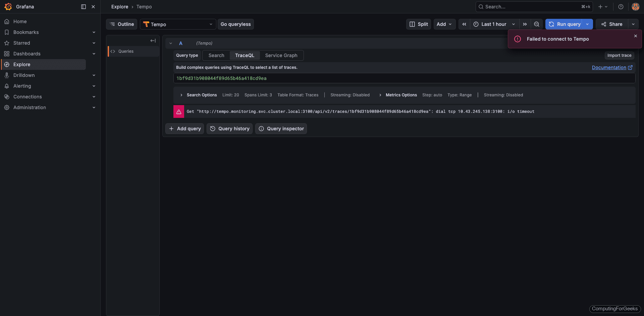Click the Grafana logo icon
Image resolution: width=644 pixels, height=316 pixels.
point(8,7)
